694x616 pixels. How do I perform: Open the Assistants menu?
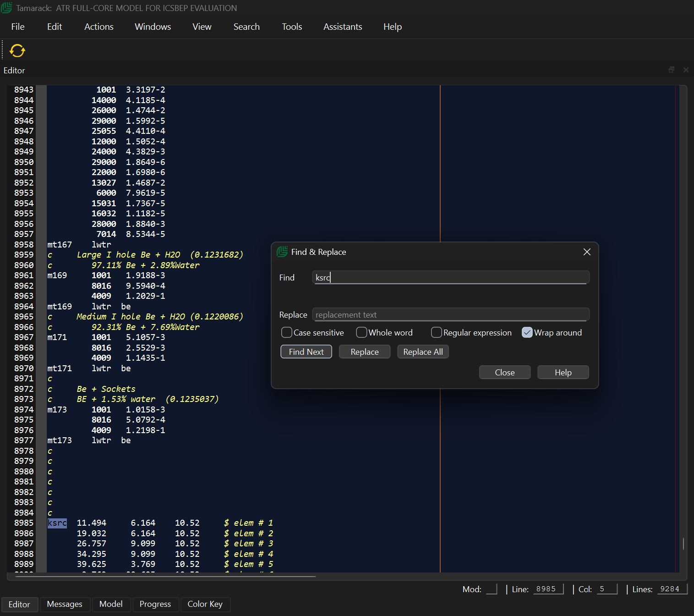(343, 27)
